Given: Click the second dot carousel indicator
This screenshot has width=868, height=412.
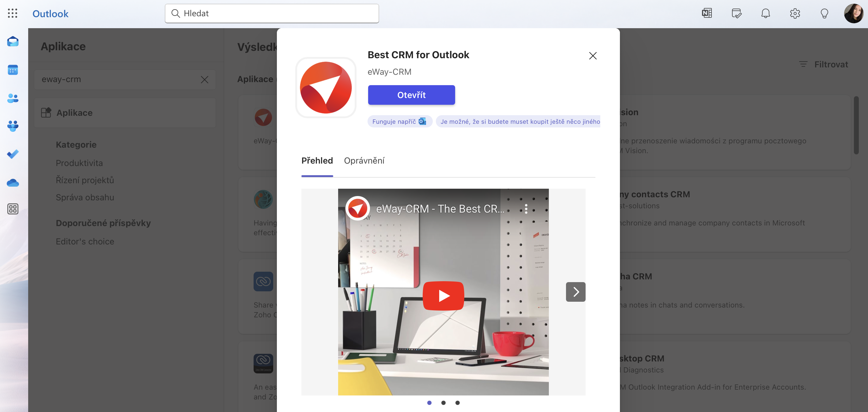Looking at the screenshot, I should pos(443,403).
